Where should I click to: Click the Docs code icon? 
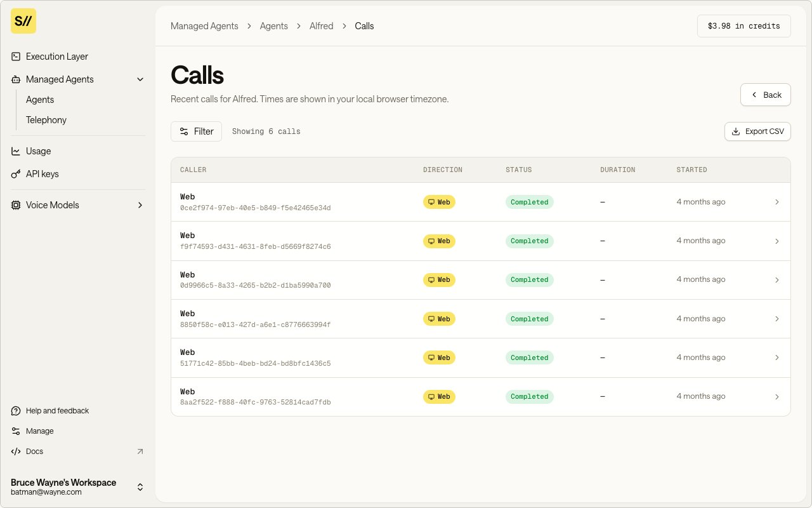16,451
